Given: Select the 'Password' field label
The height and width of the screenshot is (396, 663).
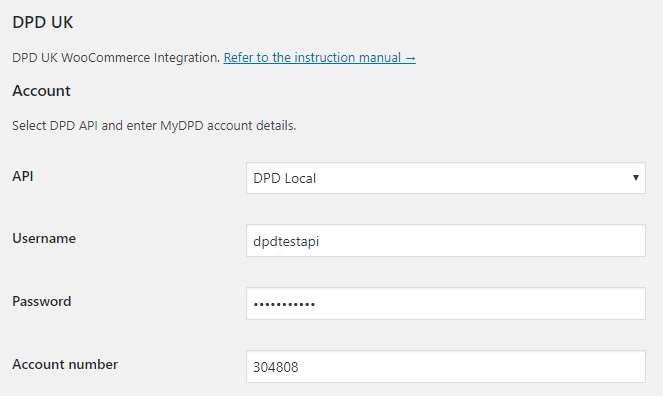Looking at the screenshot, I should 42,301.
